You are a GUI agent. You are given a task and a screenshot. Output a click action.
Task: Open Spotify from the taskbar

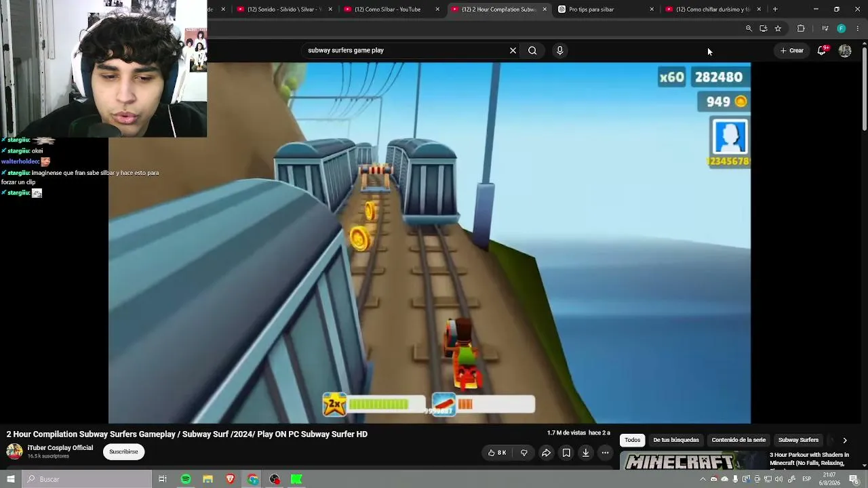pos(186,479)
